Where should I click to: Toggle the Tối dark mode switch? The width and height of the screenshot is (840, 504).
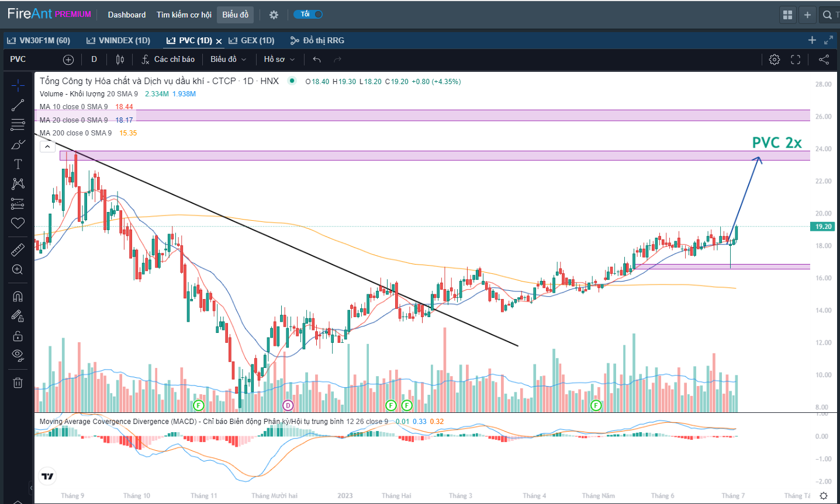(308, 15)
